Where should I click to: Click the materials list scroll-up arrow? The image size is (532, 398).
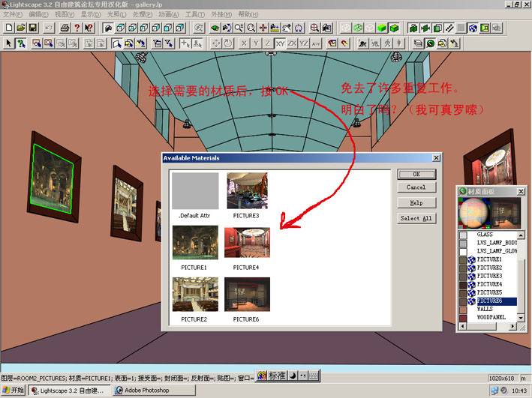pos(521,235)
